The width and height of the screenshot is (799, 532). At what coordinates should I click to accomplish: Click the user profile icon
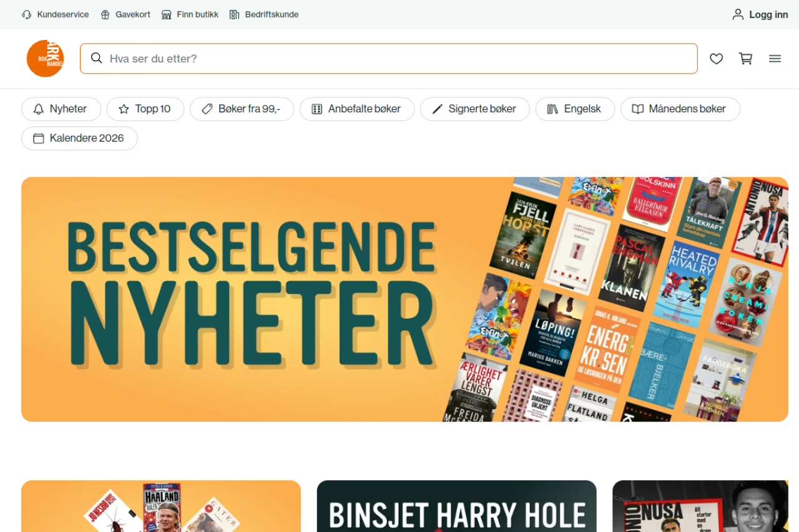point(738,14)
